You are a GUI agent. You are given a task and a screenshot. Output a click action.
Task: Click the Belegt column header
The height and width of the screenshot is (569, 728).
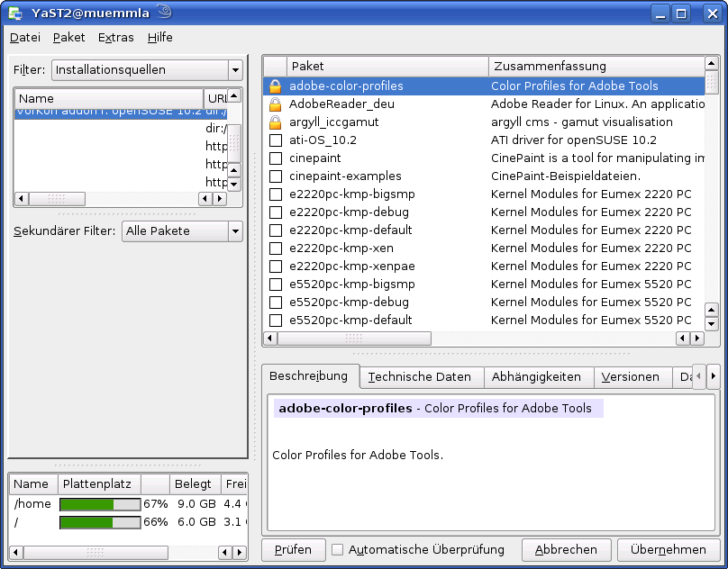point(195,484)
